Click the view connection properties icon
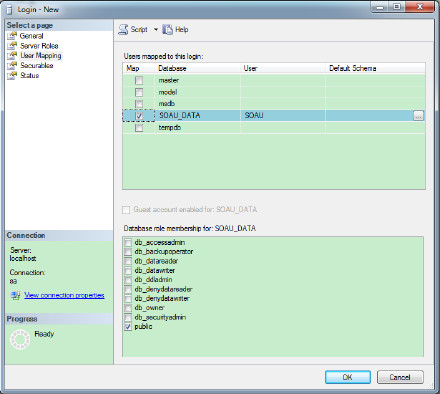Image resolution: width=440 pixels, height=394 pixels. pyautogui.click(x=15, y=295)
